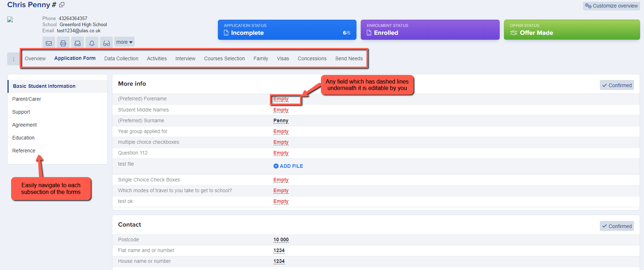Edit Flat name and or number value 1234

pos(279,251)
